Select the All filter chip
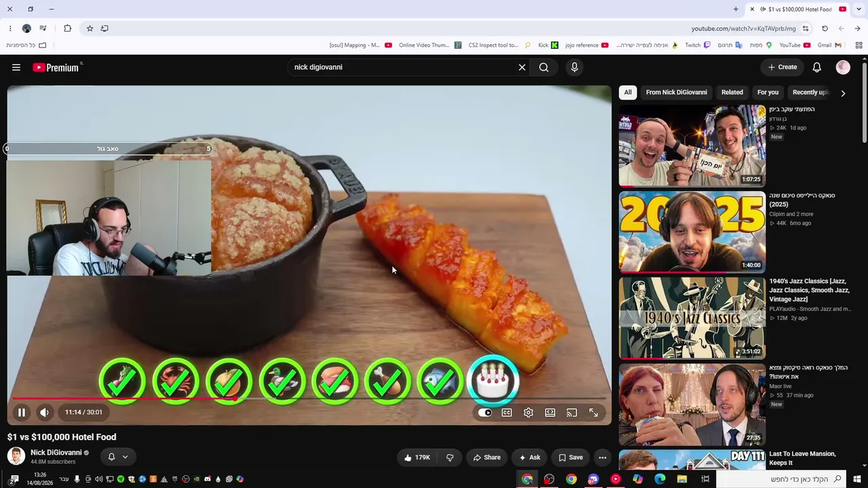868x488 pixels. [628, 92]
